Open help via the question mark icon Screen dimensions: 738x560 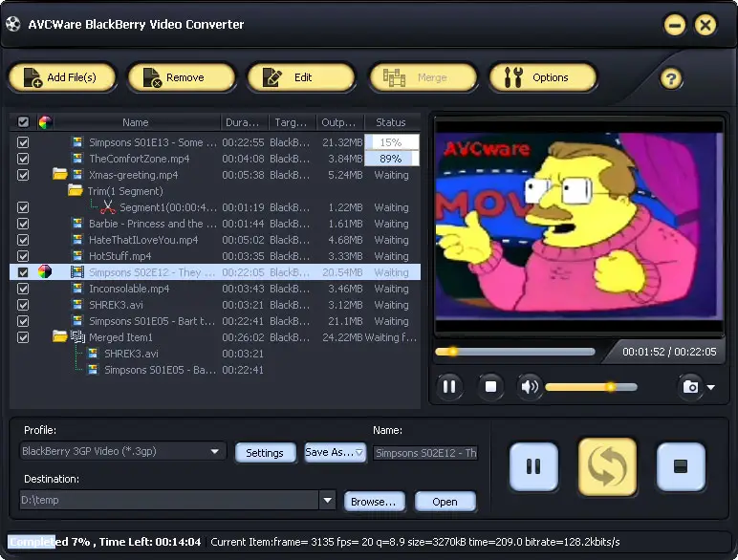(671, 78)
